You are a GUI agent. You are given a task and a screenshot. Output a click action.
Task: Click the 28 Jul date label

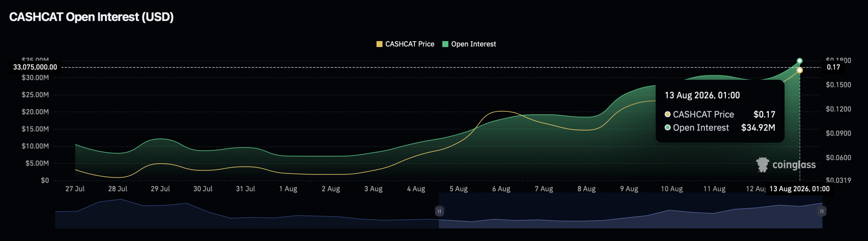(118, 189)
